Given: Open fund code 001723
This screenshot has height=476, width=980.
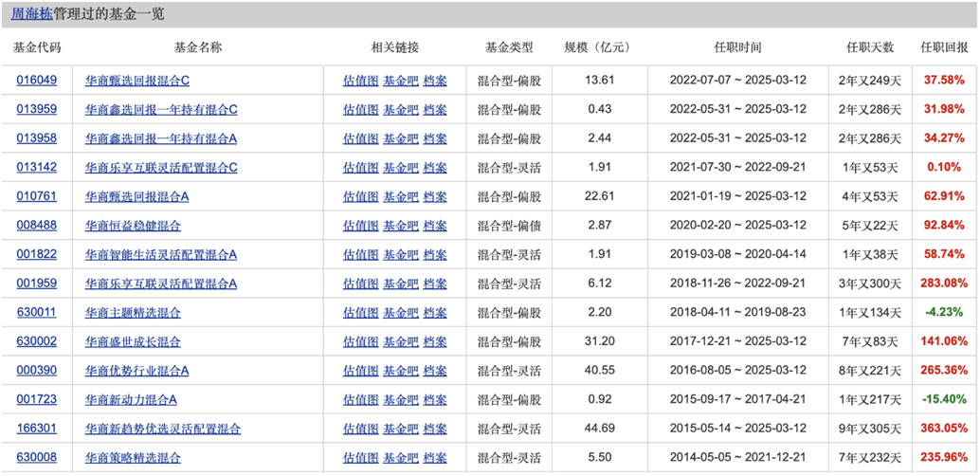Looking at the screenshot, I should point(37,400).
